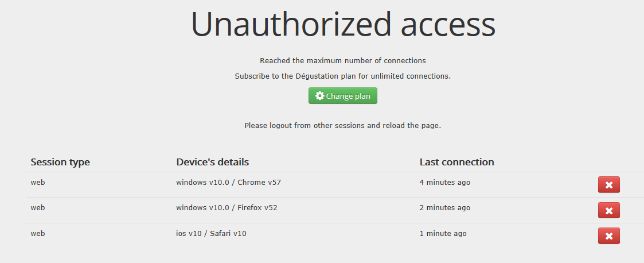Click the Reached the maximum connections message
This screenshot has height=263, width=644.
(x=343, y=60)
